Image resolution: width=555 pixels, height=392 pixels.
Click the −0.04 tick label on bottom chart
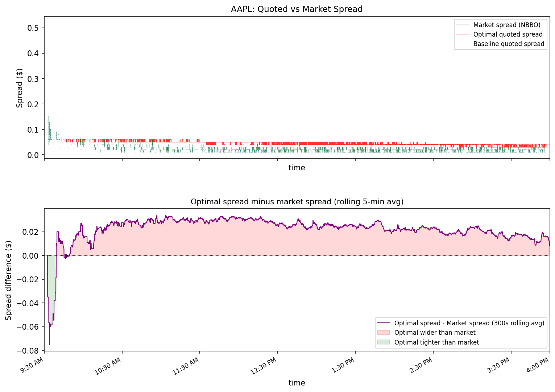28,303
